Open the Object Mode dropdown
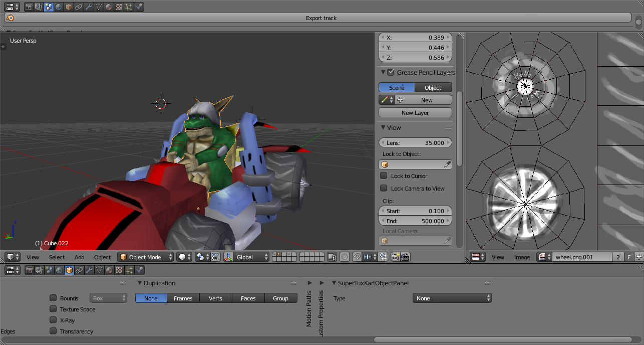Image resolution: width=644 pixels, height=345 pixels. click(x=146, y=257)
